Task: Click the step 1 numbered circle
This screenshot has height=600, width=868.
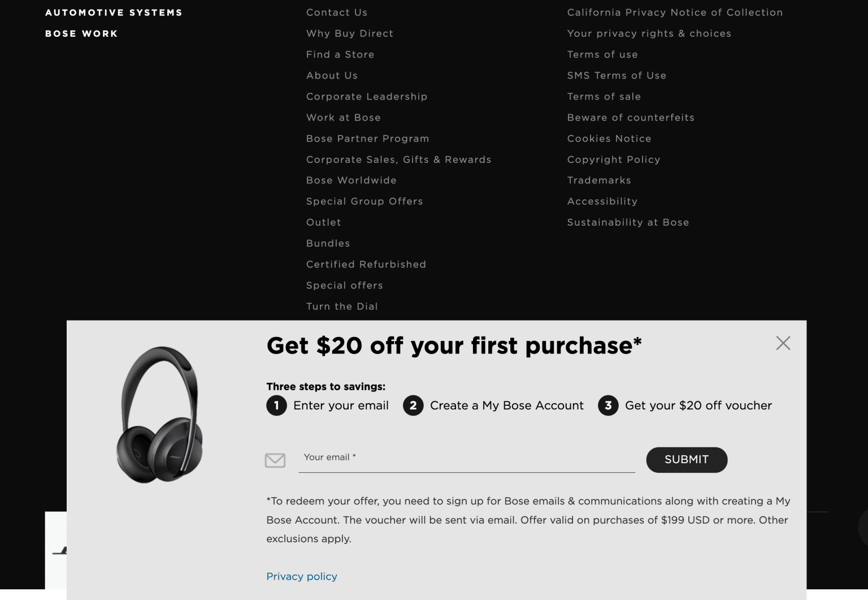Action: pyautogui.click(x=276, y=405)
